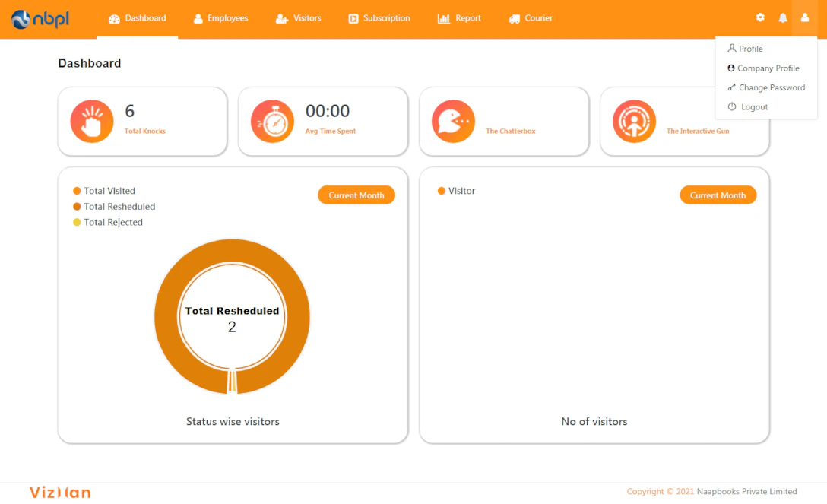Click Current Month in status chart
This screenshot has height=504, width=827.
[356, 195]
